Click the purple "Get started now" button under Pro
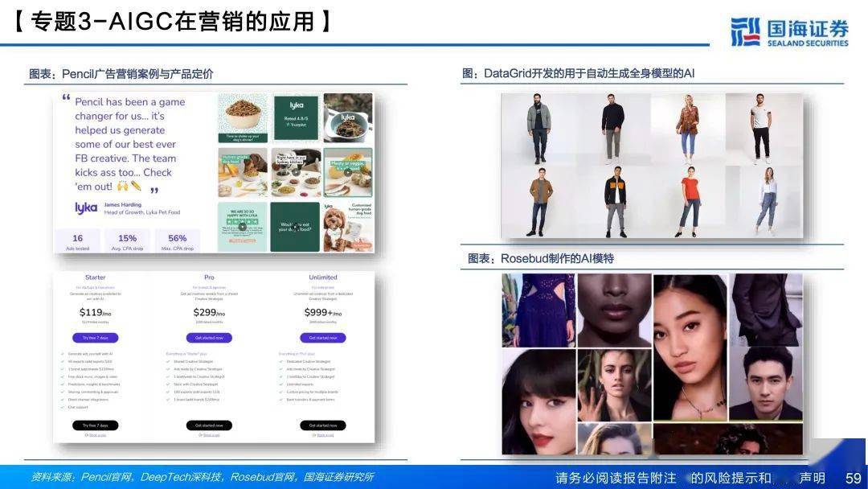This screenshot has width=868, height=489. point(209,338)
